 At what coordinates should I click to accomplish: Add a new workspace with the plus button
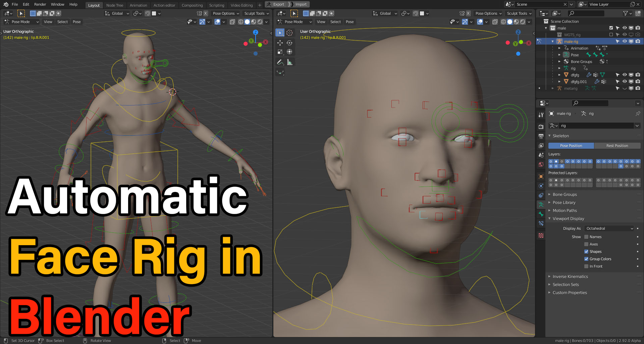click(x=259, y=5)
